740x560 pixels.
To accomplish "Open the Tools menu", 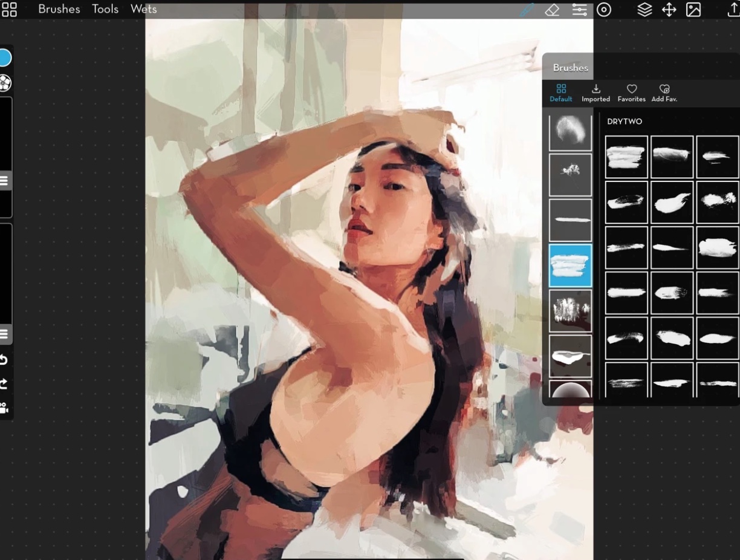I will click(x=105, y=9).
